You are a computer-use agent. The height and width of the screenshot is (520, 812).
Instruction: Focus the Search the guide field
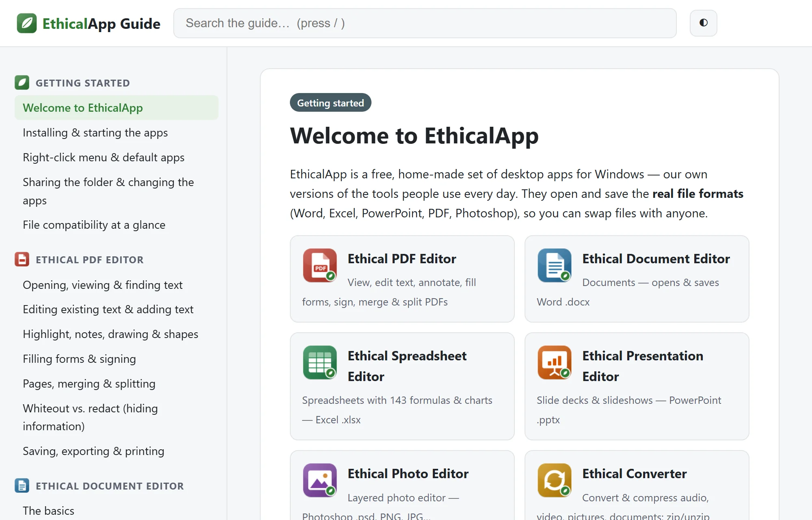click(425, 23)
